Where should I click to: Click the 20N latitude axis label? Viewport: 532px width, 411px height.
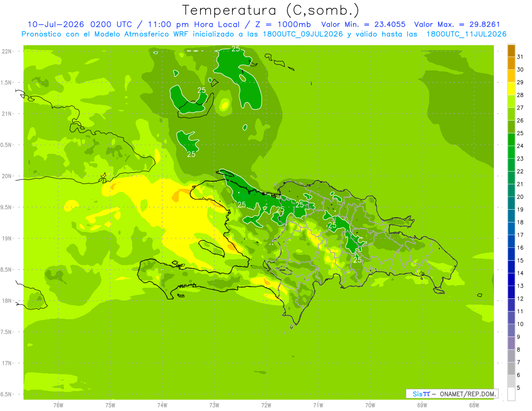(7, 176)
